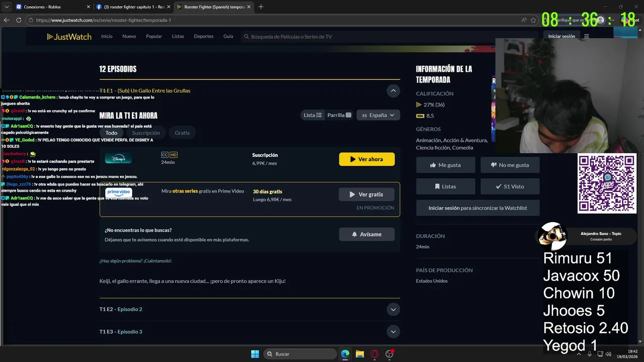The image size is (644, 362).
Task: Click Ver ahora for Disney+
Action: [x=367, y=159]
